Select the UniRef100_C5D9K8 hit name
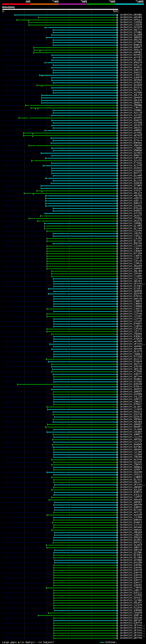Screen dimensions: 146x644 (131, 334)
